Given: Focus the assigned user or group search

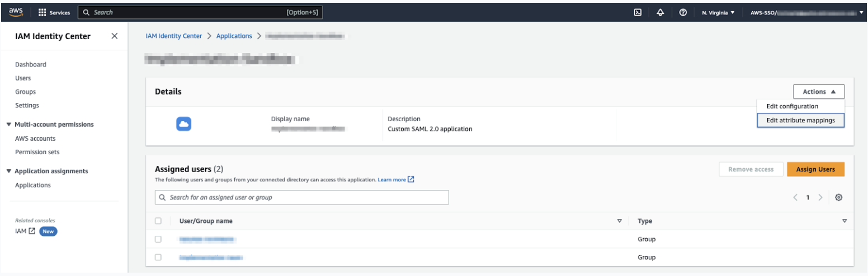Looking at the screenshot, I should click(302, 197).
